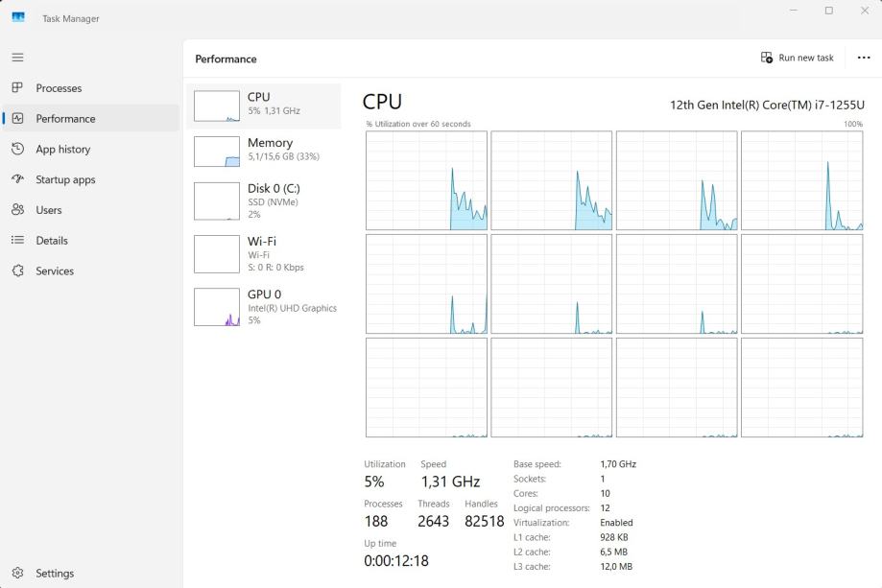This screenshot has width=882, height=588.
Task: Show GPU 0 performance graphs
Action: (264, 307)
